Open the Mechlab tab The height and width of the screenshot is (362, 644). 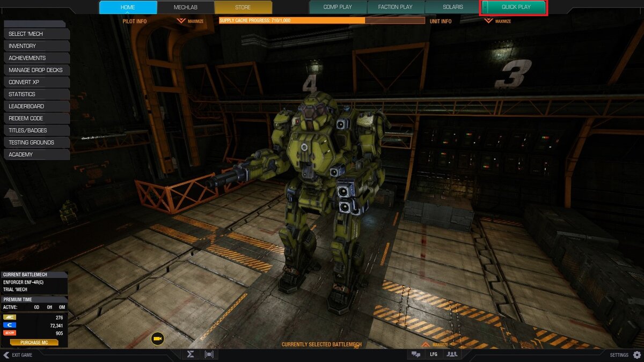(x=186, y=7)
